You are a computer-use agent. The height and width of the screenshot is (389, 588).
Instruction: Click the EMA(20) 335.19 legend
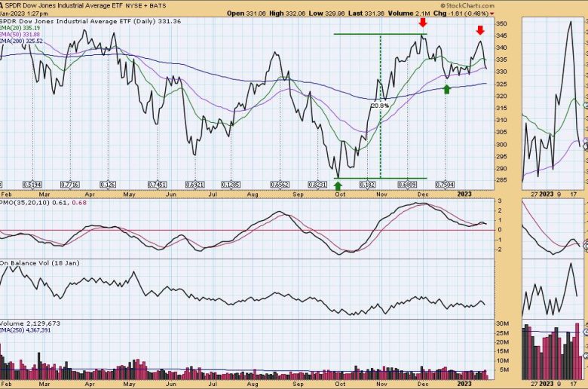click(20, 28)
